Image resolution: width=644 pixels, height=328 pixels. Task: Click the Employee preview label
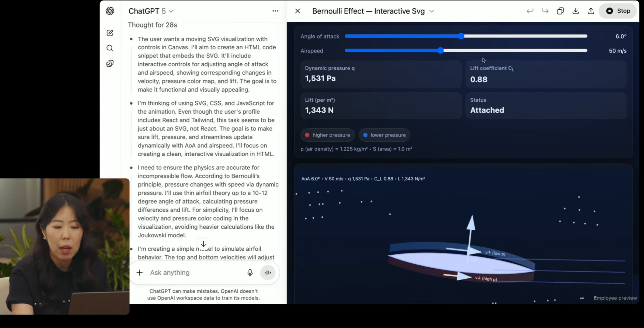(x=615, y=298)
